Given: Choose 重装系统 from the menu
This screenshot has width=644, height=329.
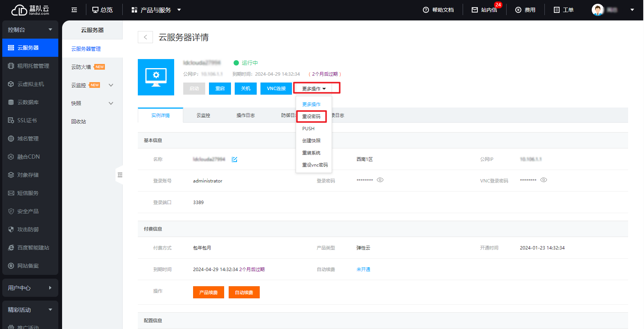Looking at the screenshot, I should click(x=311, y=153).
